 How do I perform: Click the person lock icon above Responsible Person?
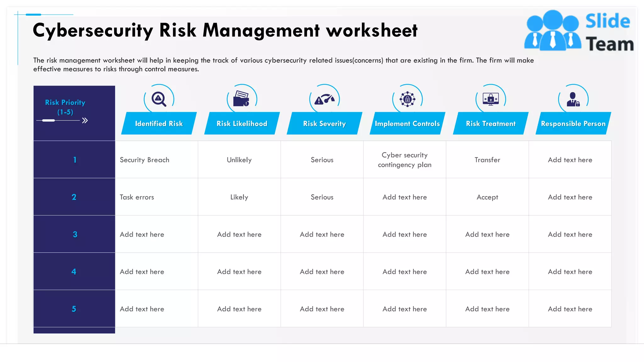coord(573,99)
